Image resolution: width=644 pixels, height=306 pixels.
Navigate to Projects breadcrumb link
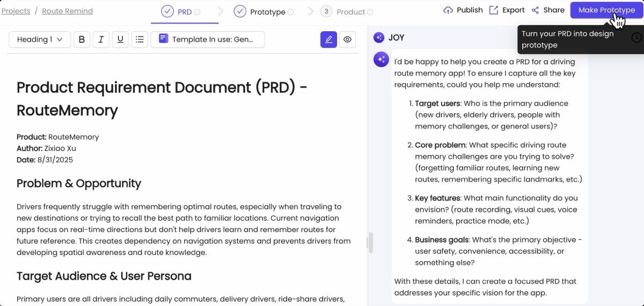[x=16, y=11]
